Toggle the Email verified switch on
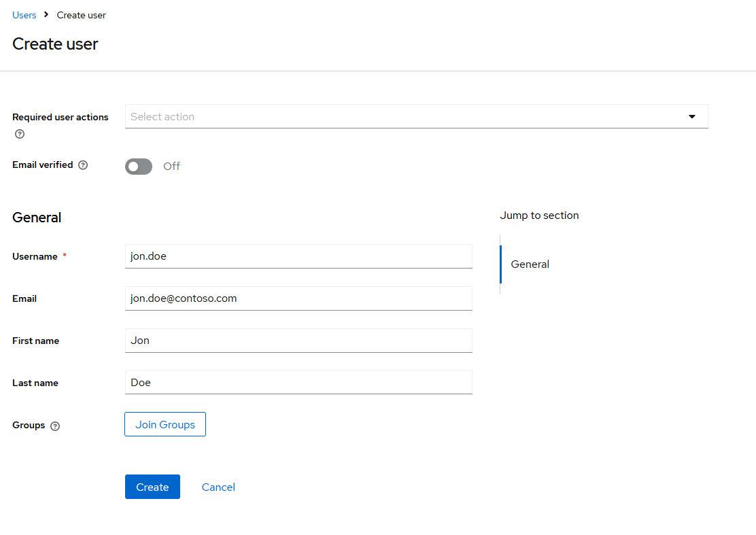Image resolution: width=756 pixels, height=535 pixels. pos(139,167)
